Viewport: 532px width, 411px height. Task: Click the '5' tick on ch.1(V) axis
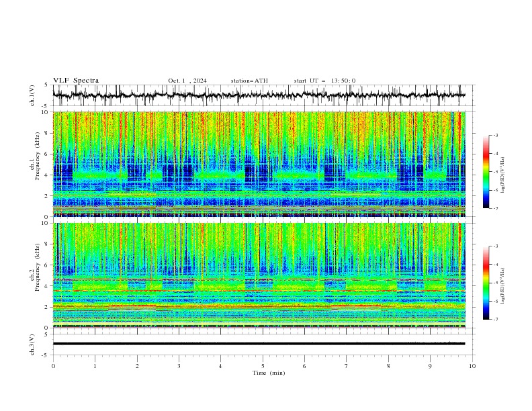tap(46, 85)
